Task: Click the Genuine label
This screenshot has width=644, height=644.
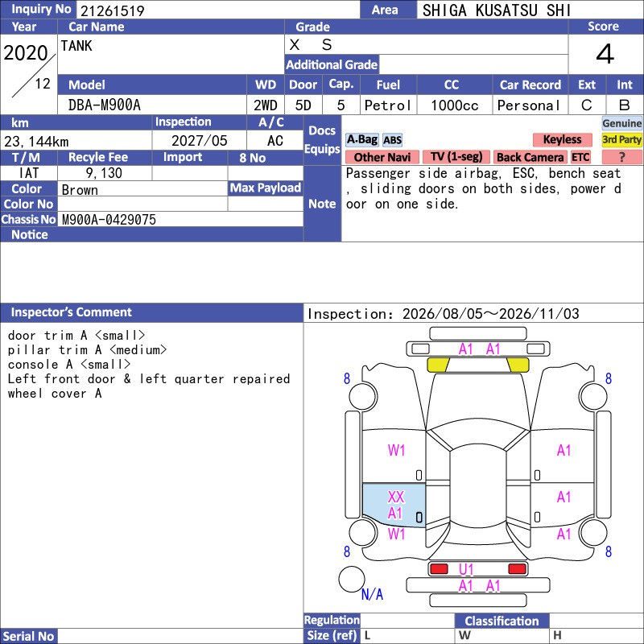Action: coord(621,123)
